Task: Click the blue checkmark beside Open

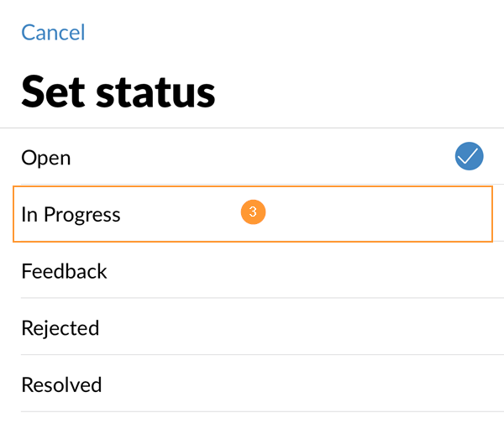Action: 469,156
